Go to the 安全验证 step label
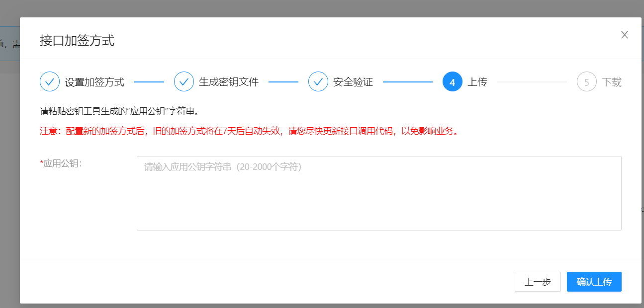The height and width of the screenshot is (308, 644). point(353,82)
